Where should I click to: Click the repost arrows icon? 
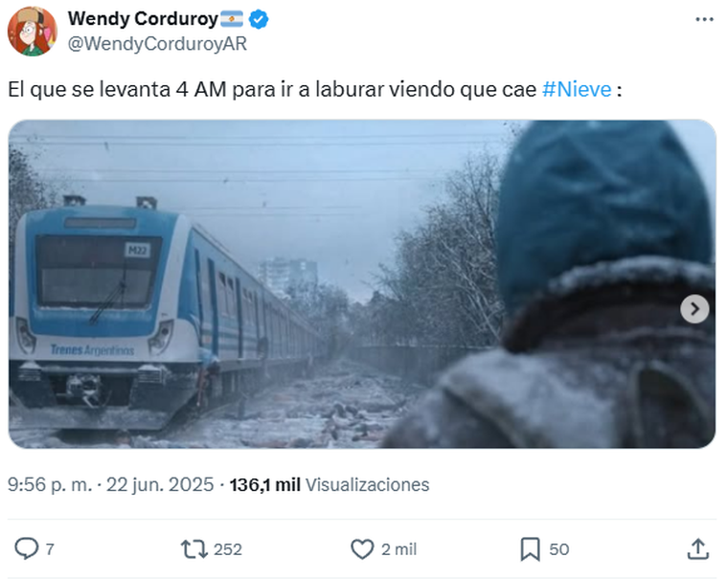[194, 549]
